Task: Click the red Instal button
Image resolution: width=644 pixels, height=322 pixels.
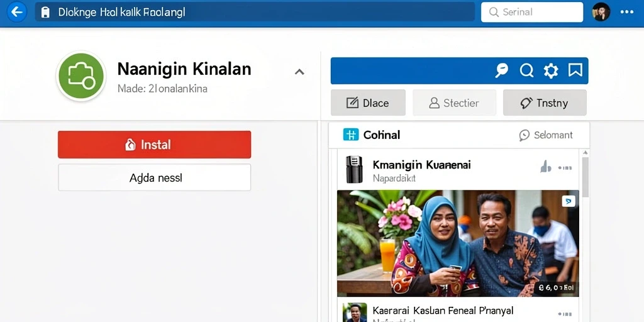Action: click(x=155, y=145)
